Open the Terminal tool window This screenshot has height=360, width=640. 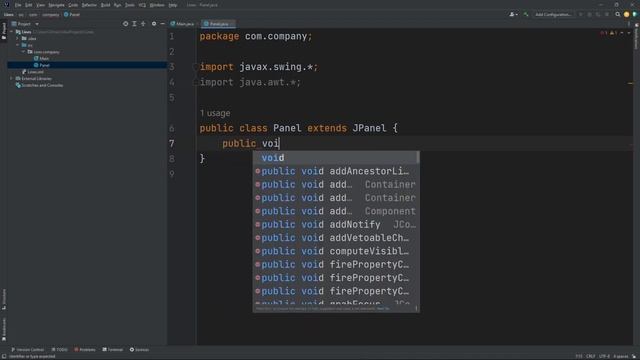coord(113,350)
